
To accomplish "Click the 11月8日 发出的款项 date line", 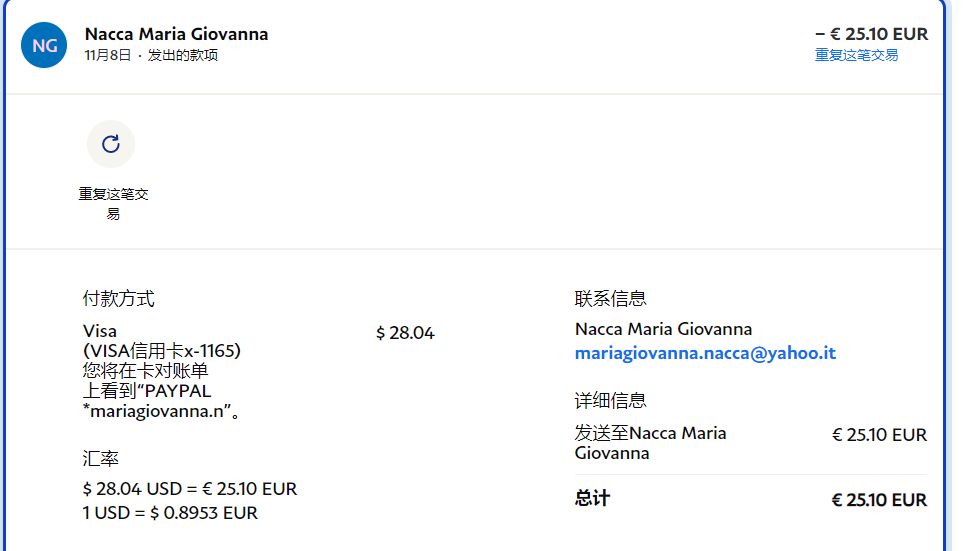I will click(151, 55).
